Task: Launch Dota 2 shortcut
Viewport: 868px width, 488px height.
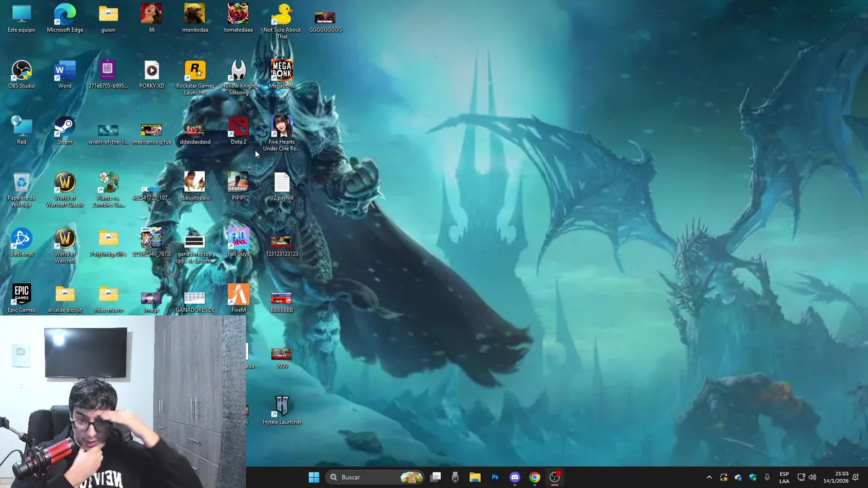Action: pyautogui.click(x=238, y=130)
